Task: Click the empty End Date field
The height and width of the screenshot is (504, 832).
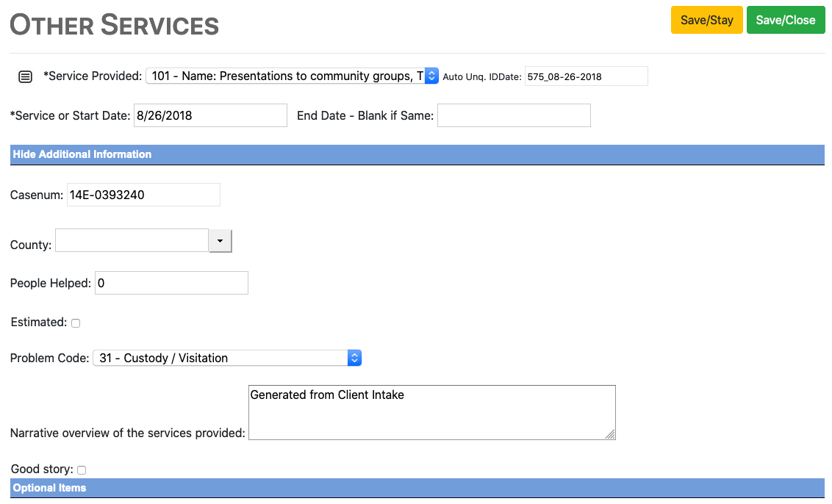Action: 514,115
